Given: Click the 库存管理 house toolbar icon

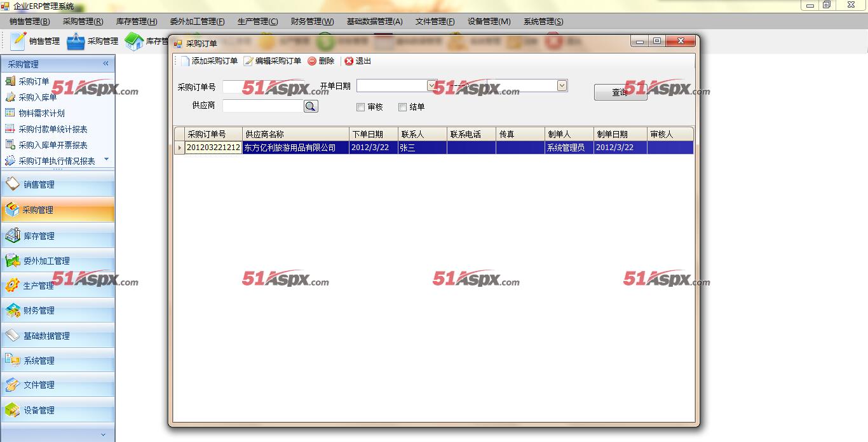Looking at the screenshot, I should pyautogui.click(x=134, y=41).
